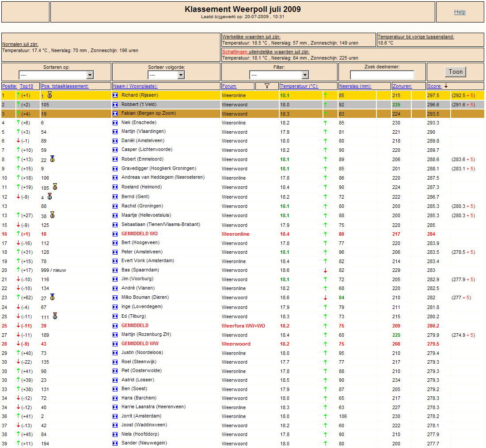This screenshot has height=448, width=486.
Task: Open the 'Sorteer volgorde' dropdown
Action: coord(166,75)
